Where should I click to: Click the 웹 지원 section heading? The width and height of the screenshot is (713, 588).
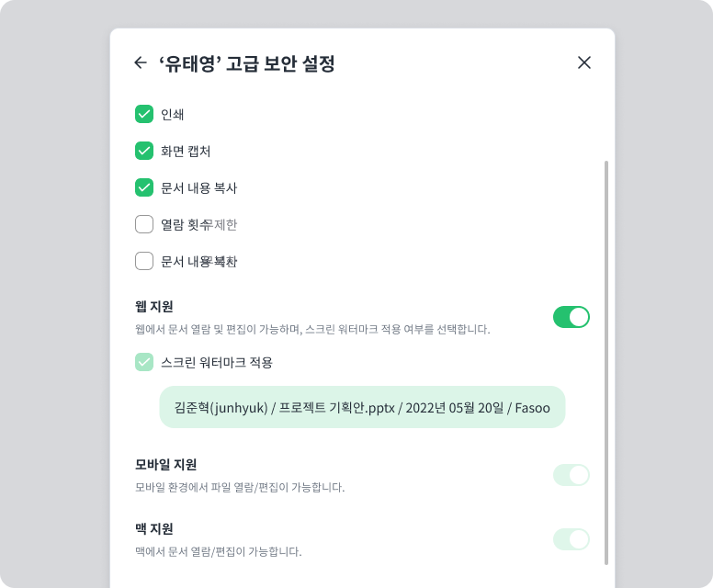point(154,307)
